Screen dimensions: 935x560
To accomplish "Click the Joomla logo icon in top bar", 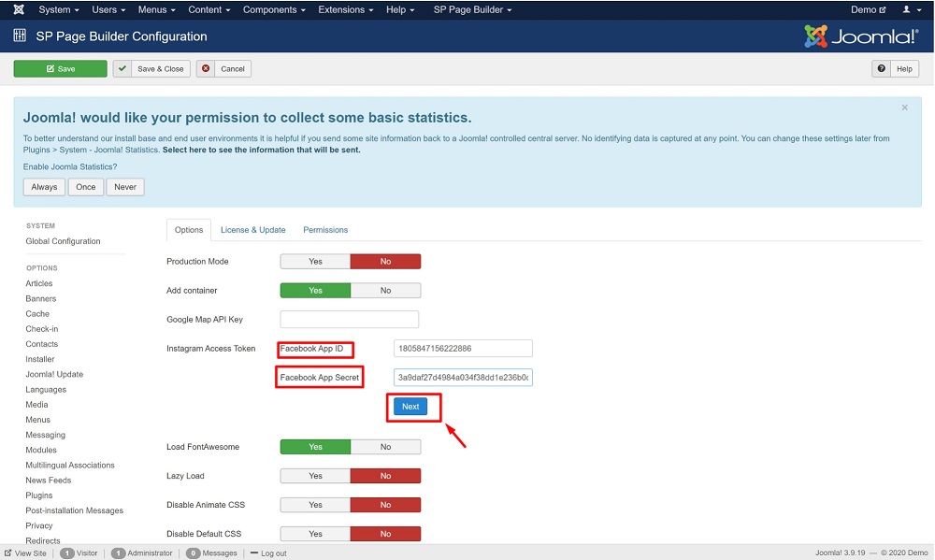I will pyautogui.click(x=19, y=9).
